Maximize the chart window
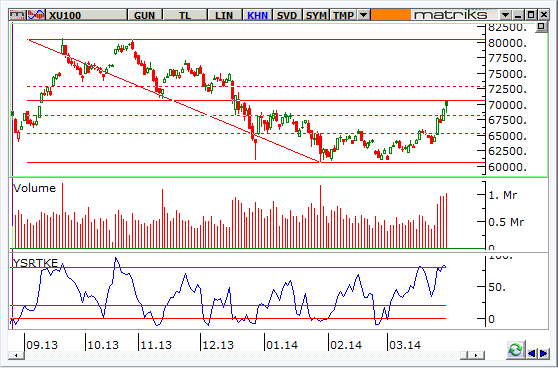 point(531,15)
